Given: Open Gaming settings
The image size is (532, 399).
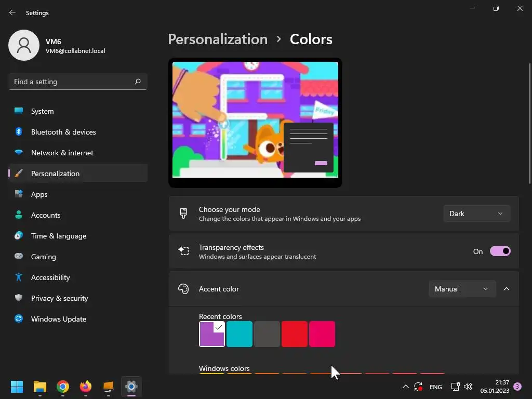Looking at the screenshot, I should point(78,257).
